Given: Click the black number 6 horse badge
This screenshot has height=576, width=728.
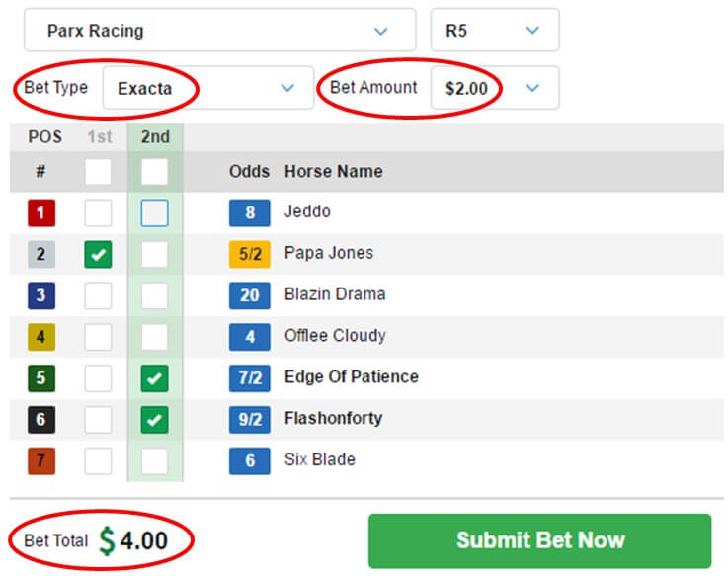Looking at the screenshot, I should (x=40, y=419).
